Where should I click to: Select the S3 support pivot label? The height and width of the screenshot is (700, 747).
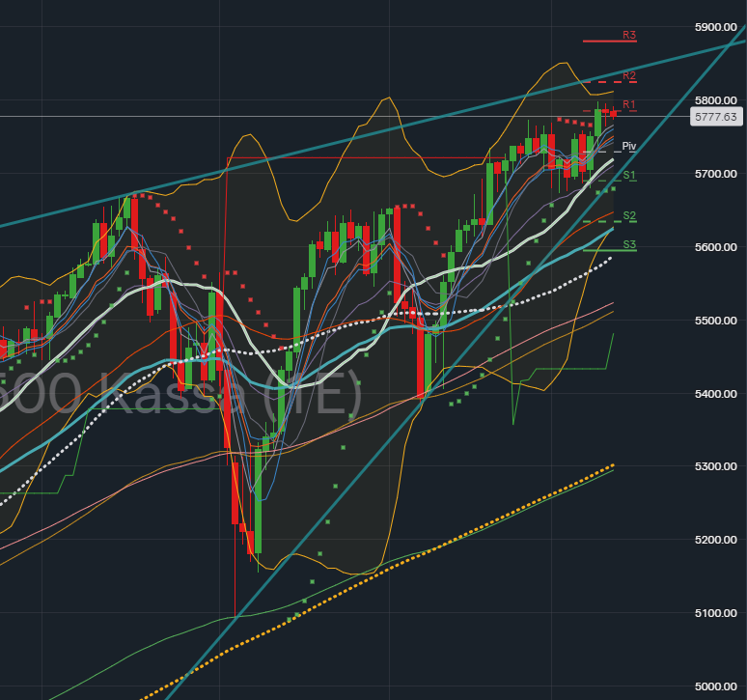point(629,244)
